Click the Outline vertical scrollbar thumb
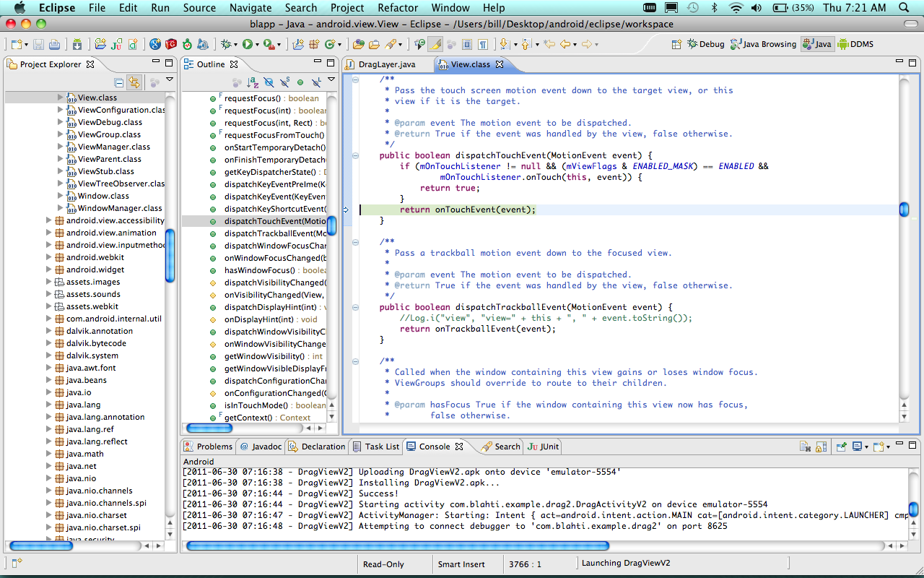Screen dimensions: 924x578 click(332, 225)
